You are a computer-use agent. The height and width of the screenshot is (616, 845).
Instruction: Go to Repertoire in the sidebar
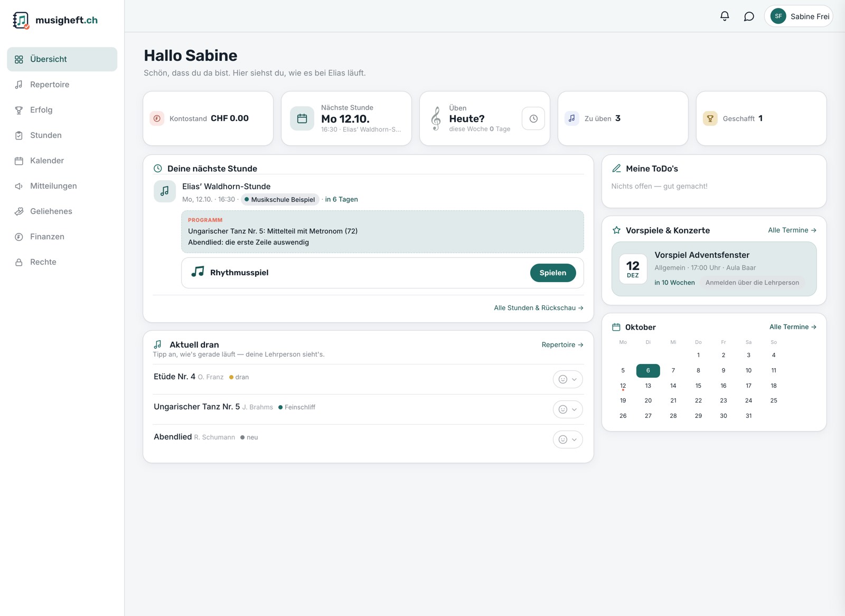pos(62,85)
